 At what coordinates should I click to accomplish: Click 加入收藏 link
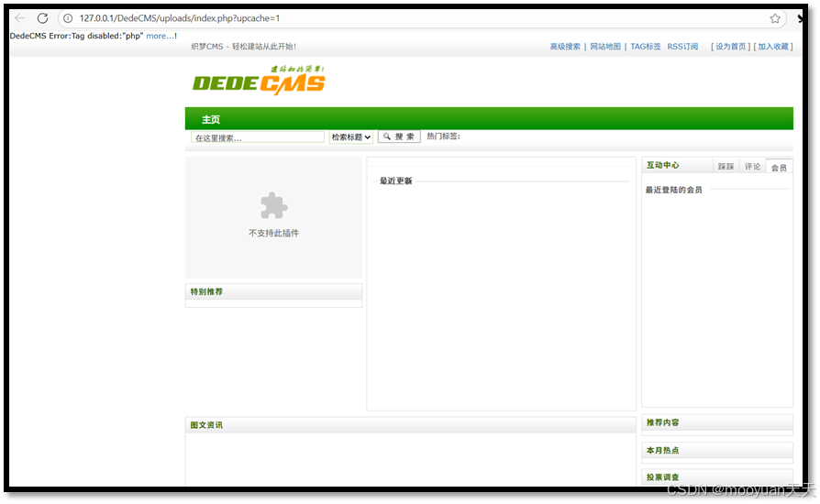(773, 47)
